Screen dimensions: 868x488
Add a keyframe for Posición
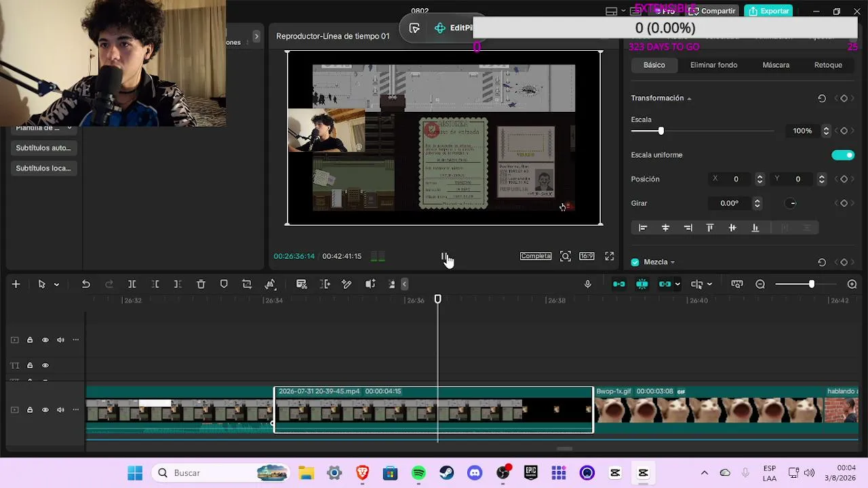pyautogui.click(x=844, y=179)
